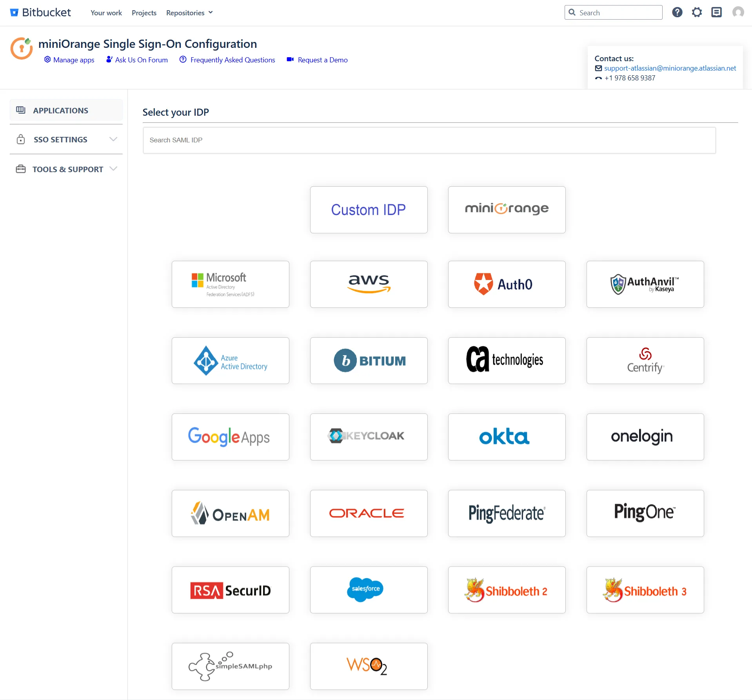752x700 pixels.
Task: Open Bitbucket help via the question mark icon
Action: coord(677,12)
